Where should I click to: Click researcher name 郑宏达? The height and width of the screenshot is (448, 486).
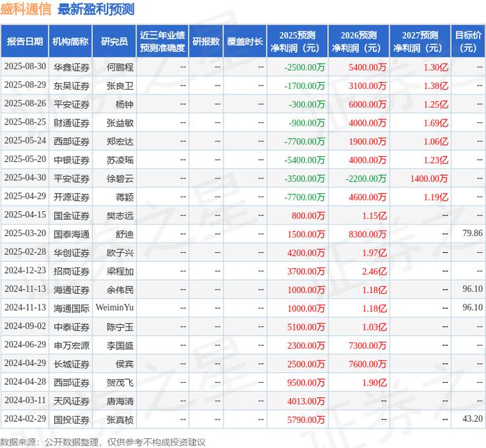point(120,142)
